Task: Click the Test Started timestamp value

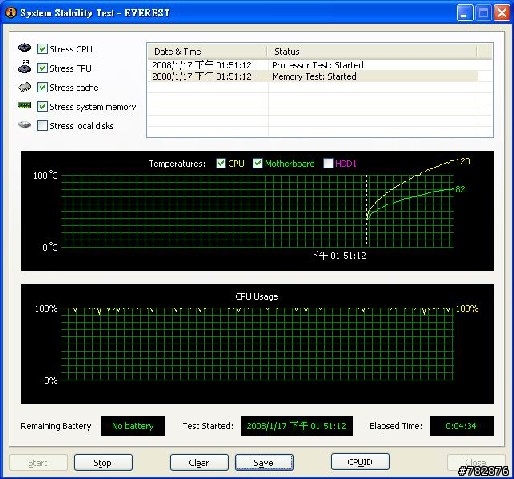Action: coord(297,426)
